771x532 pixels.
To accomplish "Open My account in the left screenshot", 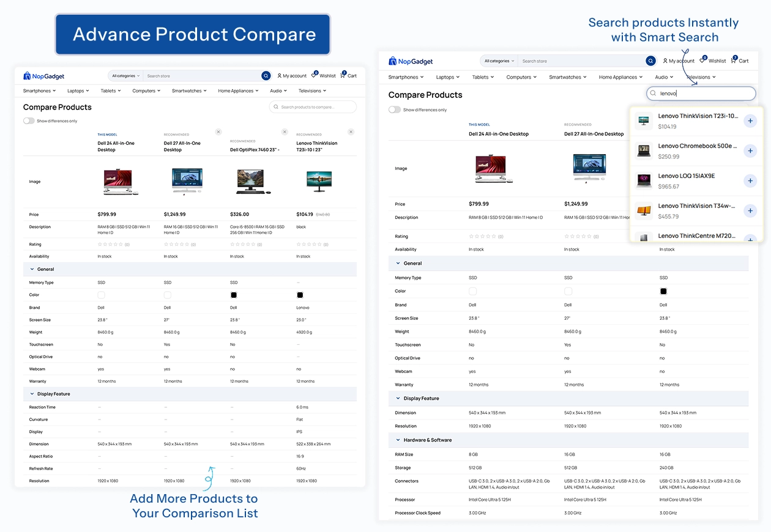I will pos(292,76).
